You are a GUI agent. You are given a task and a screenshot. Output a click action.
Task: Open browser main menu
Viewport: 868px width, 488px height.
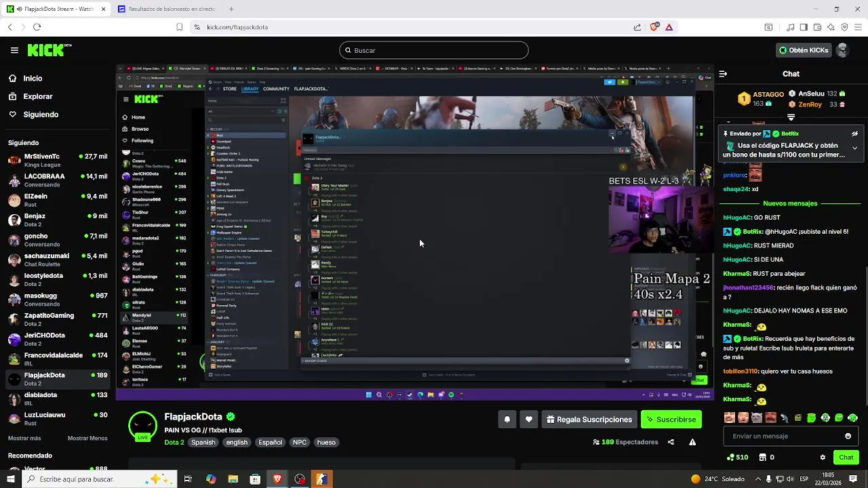[859, 27]
